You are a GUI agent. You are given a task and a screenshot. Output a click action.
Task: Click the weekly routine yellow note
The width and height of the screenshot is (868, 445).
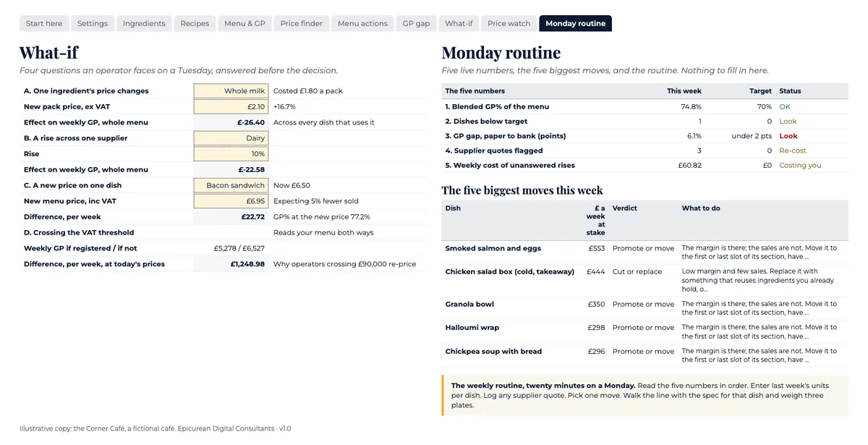644,395
